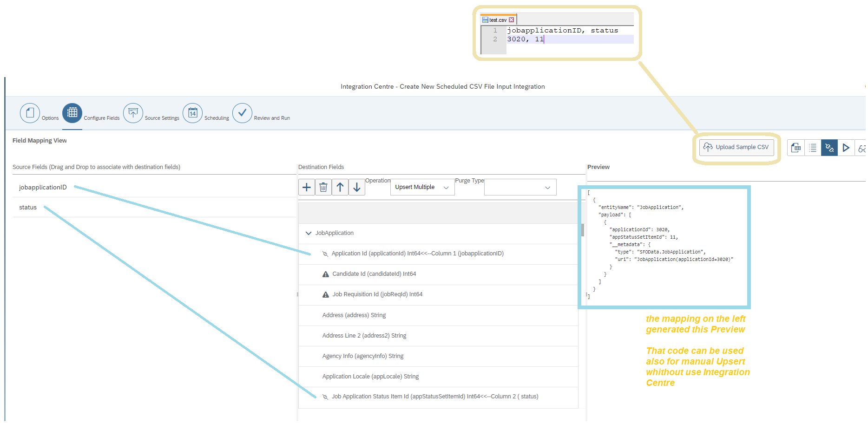The width and height of the screenshot is (868, 423).
Task: Open the Options step icon
Action: tap(30, 113)
